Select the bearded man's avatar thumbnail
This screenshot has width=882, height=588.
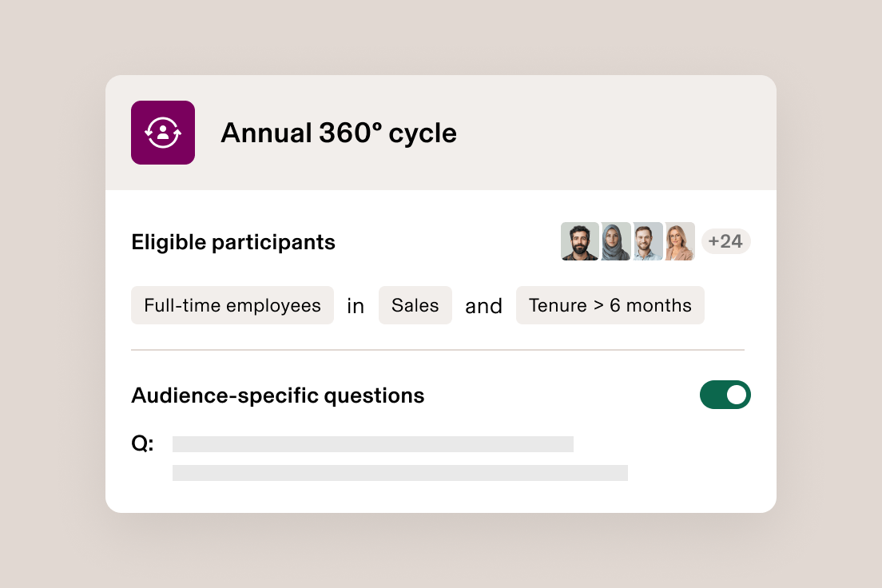coord(580,240)
